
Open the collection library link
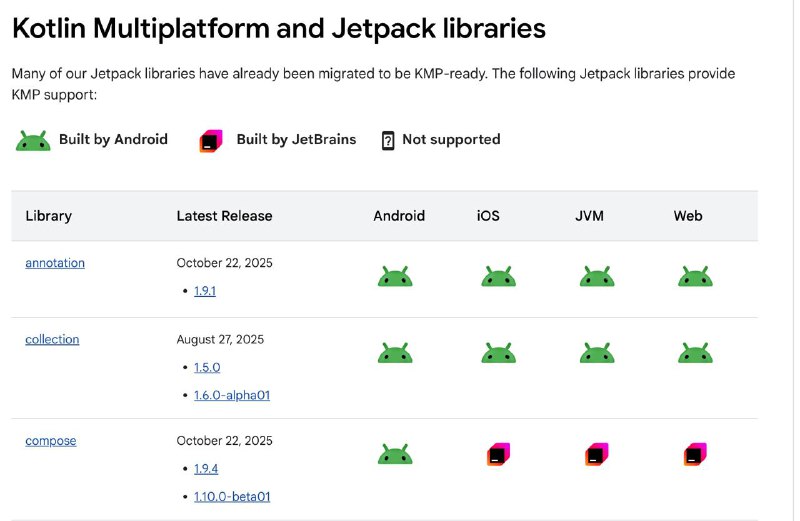[52, 339]
